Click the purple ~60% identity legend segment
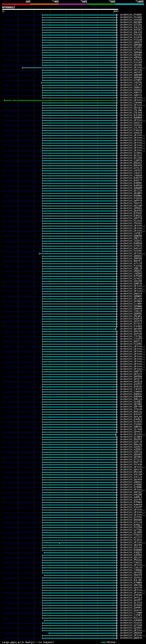146x644 pixels. (73, 4)
